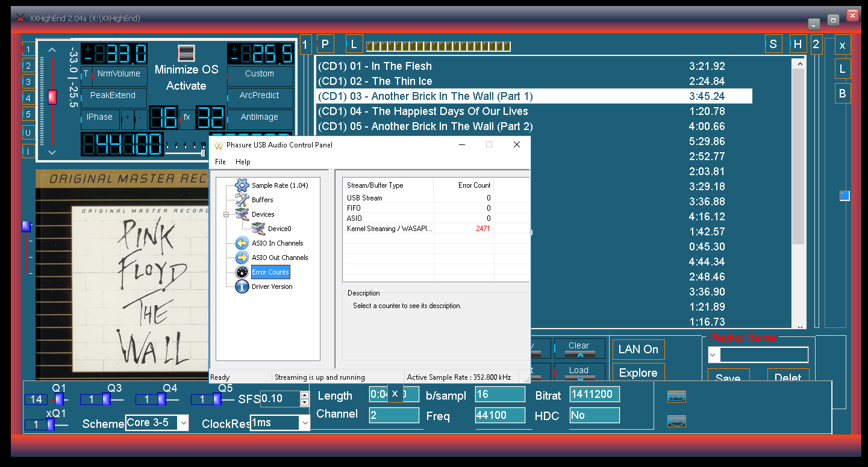This screenshot has width=868, height=467.
Task: Click the red volume slider handle
Action: 52,97
